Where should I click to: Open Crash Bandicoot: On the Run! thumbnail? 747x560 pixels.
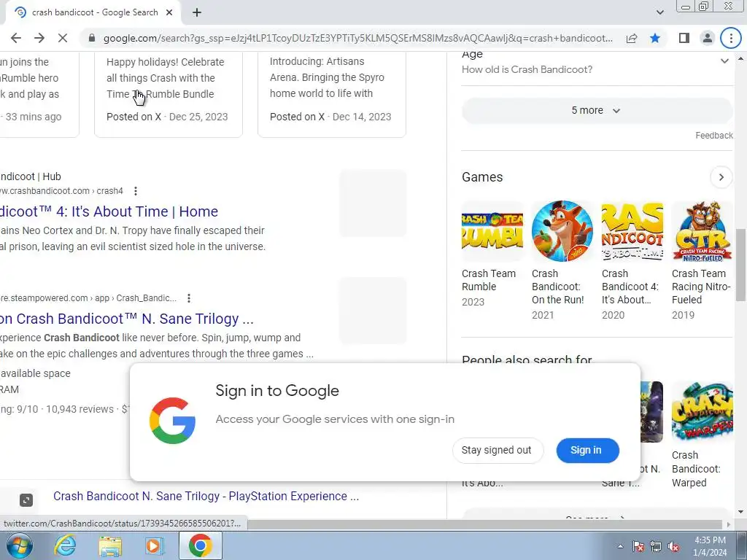point(562,231)
